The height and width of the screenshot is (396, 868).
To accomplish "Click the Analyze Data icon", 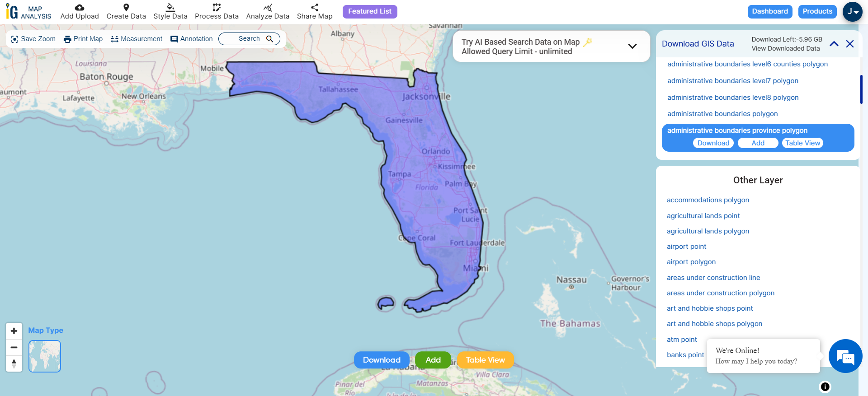I will [268, 8].
